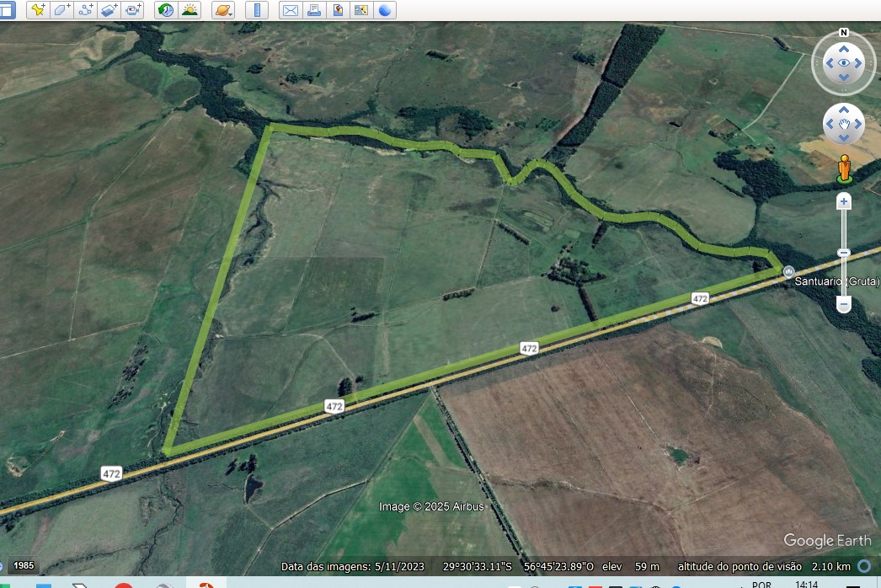Toggle the sidebar panel button
The width and height of the screenshot is (881, 588).
(x=6, y=9)
